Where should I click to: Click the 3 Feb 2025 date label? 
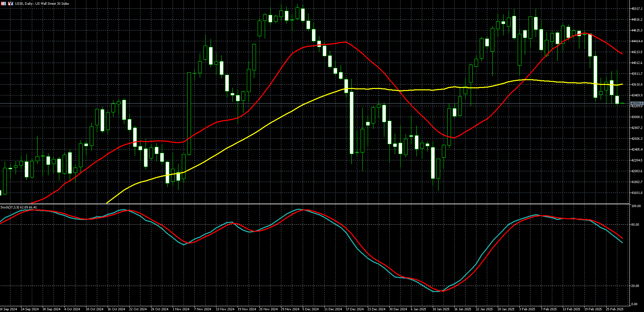click(x=527, y=309)
